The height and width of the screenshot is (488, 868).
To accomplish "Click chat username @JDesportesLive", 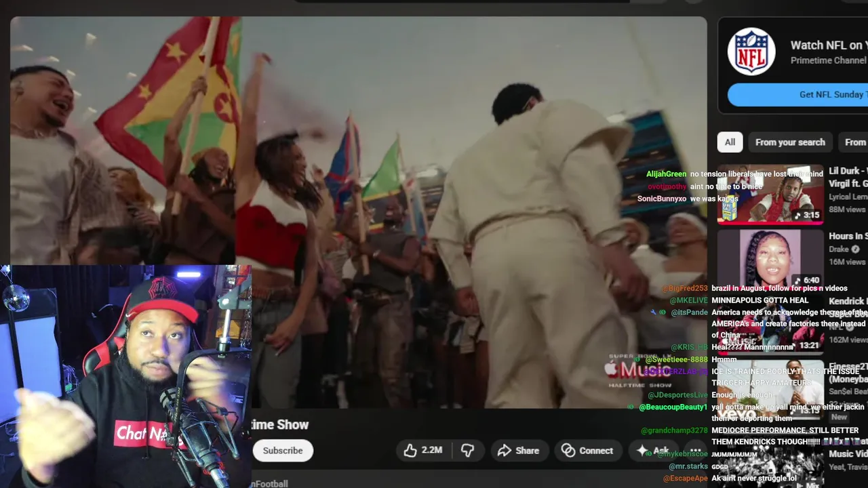I will tap(677, 395).
